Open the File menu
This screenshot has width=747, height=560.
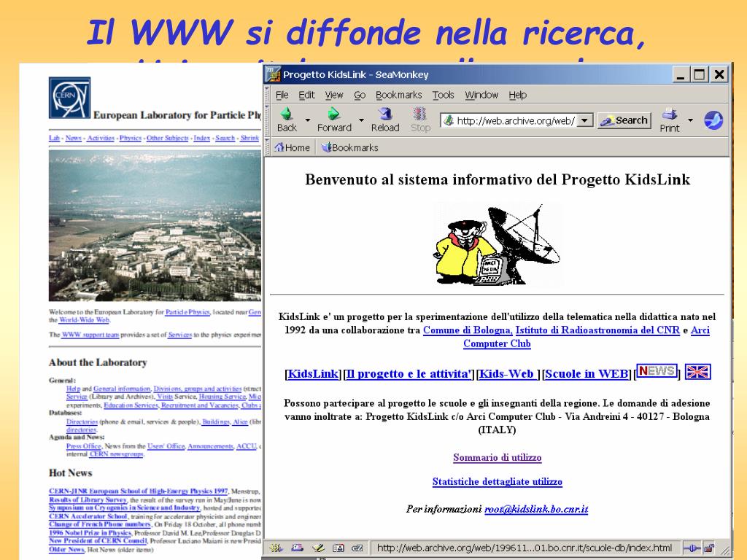pyautogui.click(x=282, y=95)
